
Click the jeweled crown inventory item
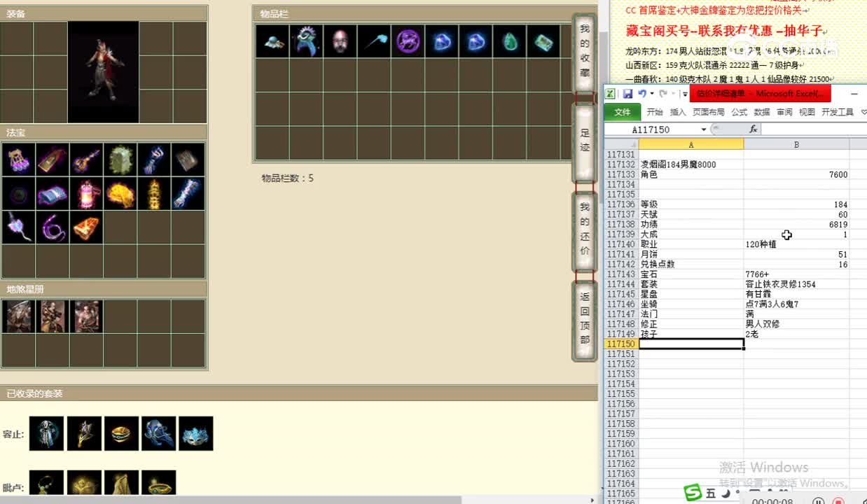pyautogui.click(x=306, y=41)
